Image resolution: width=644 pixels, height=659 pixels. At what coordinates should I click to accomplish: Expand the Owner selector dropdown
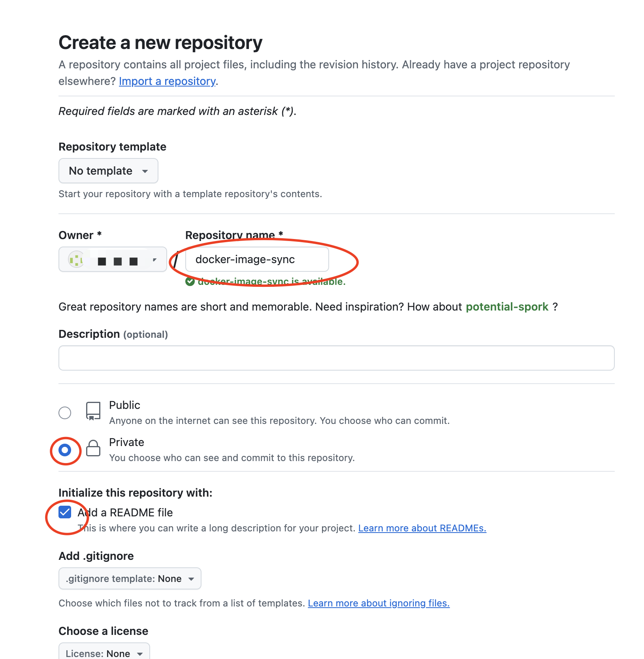pos(113,260)
